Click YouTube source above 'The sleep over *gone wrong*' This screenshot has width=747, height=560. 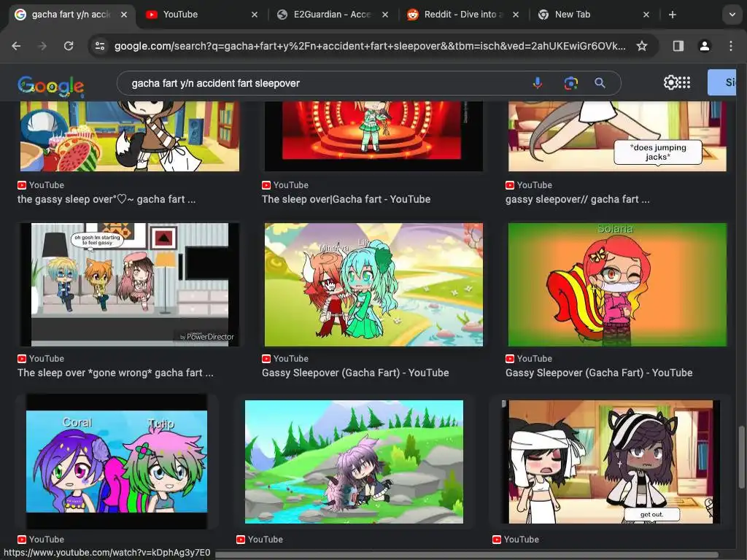(41, 359)
